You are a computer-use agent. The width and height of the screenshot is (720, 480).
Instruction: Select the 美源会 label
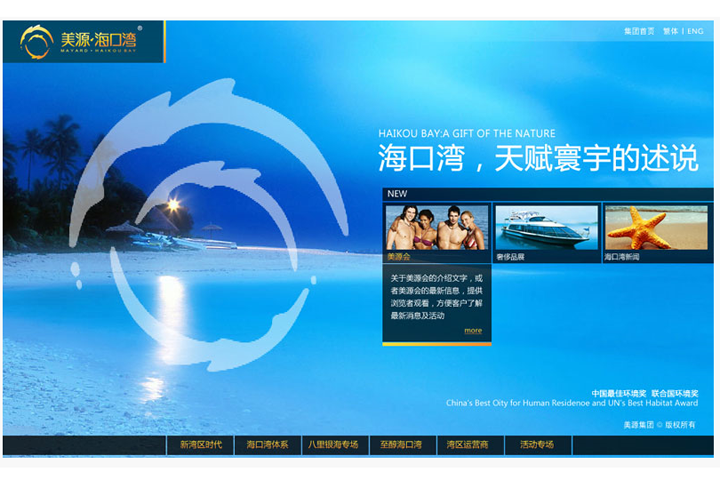tap(400, 257)
